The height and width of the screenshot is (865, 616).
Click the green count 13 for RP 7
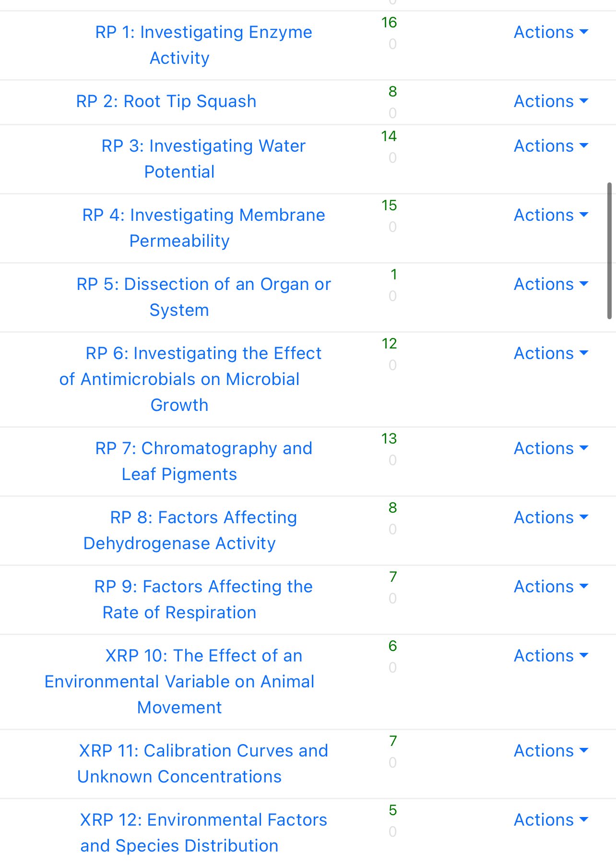389,439
